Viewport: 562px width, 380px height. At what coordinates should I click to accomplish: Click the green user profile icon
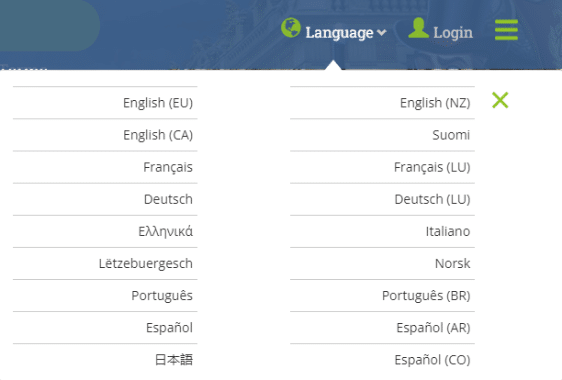coord(418,28)
